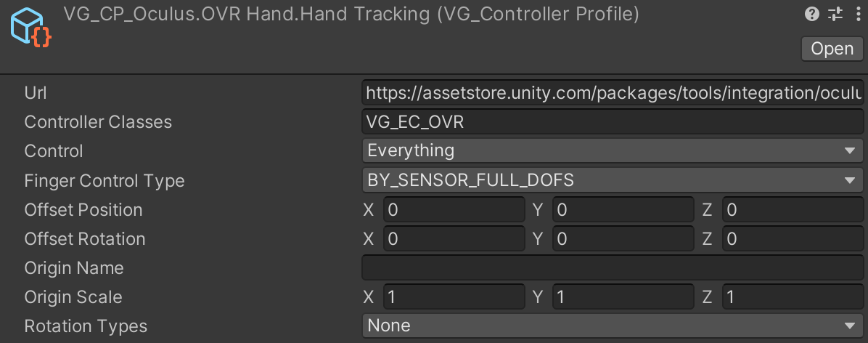Open the preset selector sliders icon
The height and width of the screenshot is (343, 868).
click(835, 15)
